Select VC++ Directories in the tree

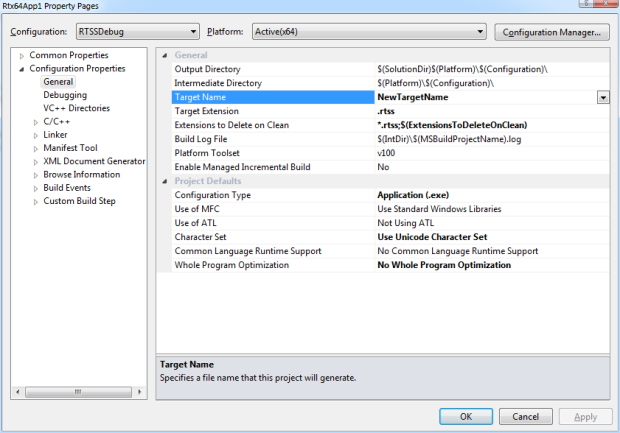tap(76, 108)
